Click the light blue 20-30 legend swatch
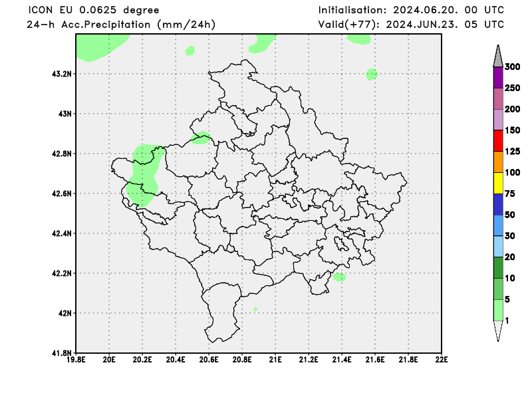 tap(498, 246)
